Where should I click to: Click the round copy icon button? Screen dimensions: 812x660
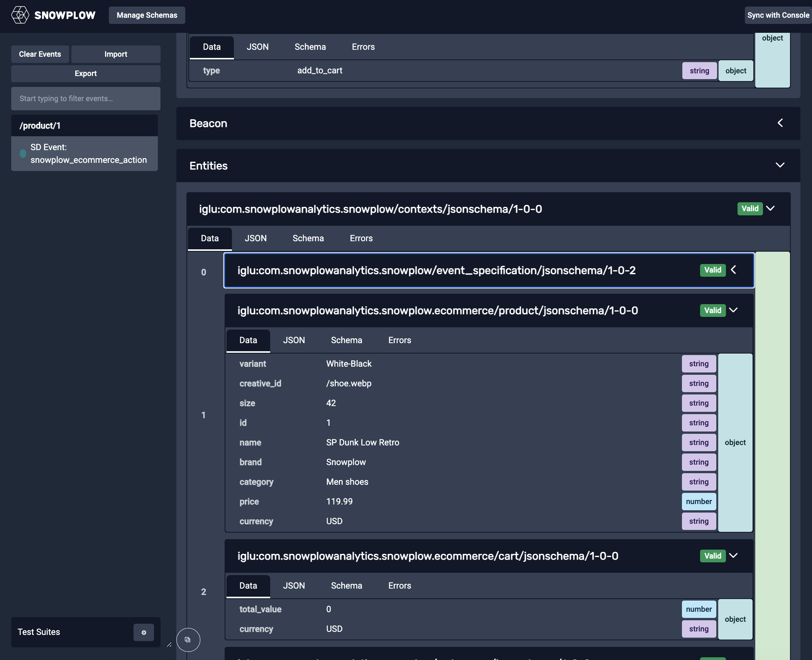188,640
